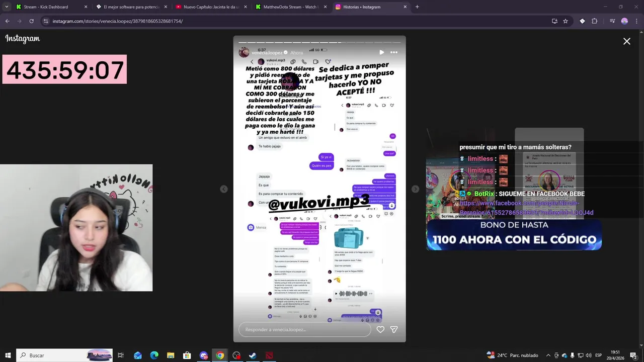
Task: Open Microsoft Edge from the taskbar
Action: click(154, 355)
